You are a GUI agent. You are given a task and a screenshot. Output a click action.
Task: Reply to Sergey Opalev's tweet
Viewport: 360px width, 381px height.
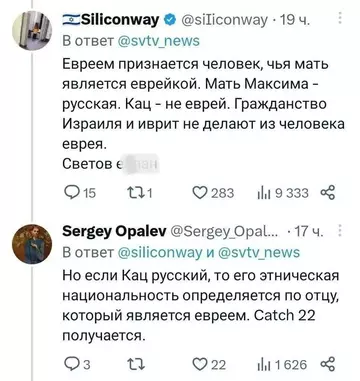[76, 364]
